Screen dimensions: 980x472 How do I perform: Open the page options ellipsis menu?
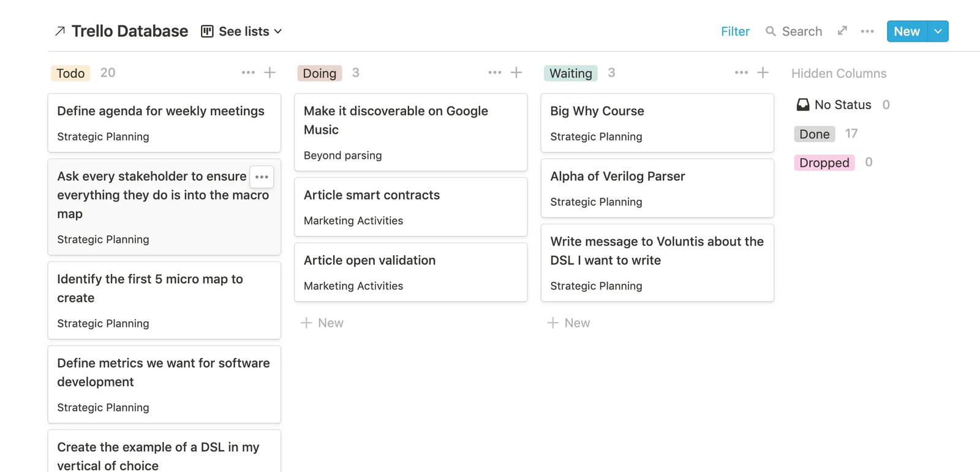click(x=867, y=31)
